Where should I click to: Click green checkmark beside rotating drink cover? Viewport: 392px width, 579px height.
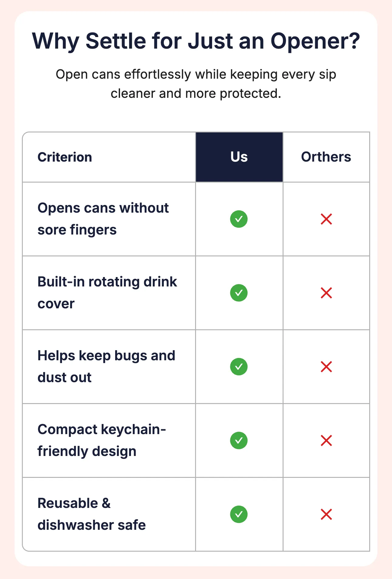239,293
